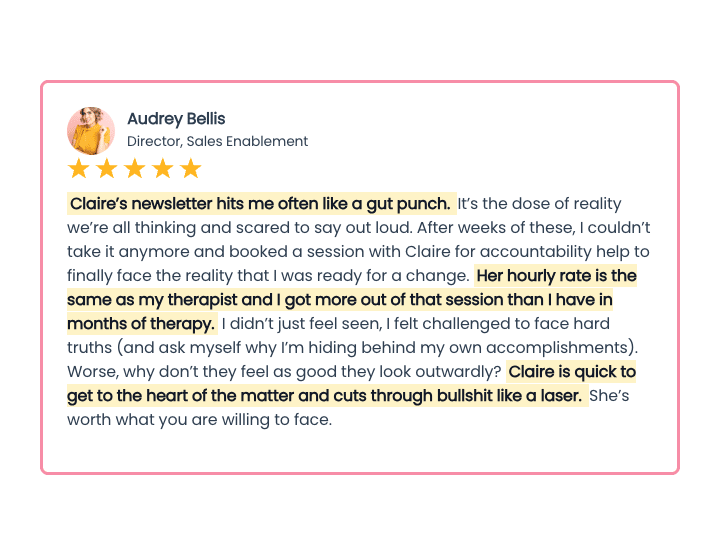This screenshot has height=555, width=720.
Task: Select the fifth rating star
Action: tap(191, 168)
